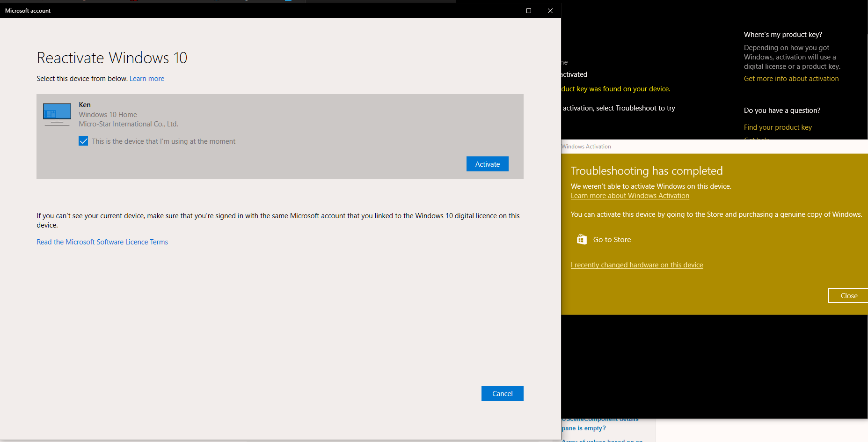Untick 'This is the device that I'm using' checkbox
This screenshot has height=442, width=868.
point(83,141)
